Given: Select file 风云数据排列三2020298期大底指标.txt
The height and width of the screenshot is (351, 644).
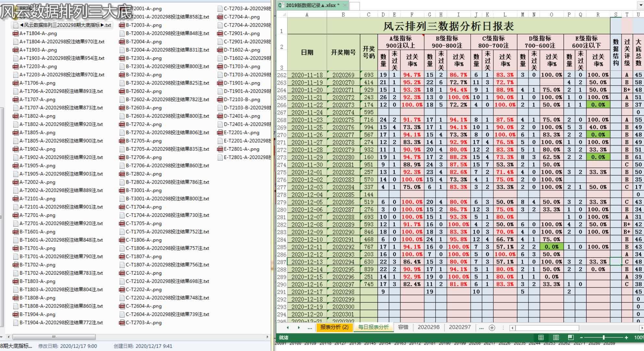Looking at the screenshot, I should (x=63, y=25).
